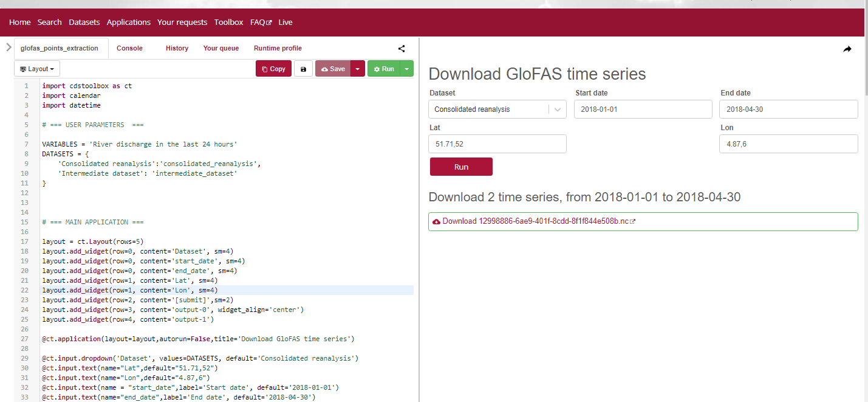This screenshot has width=868, height=402.
Task: Click the '# === MAIN APPLICATION ===' comment
Action: [x=93, y=222]
